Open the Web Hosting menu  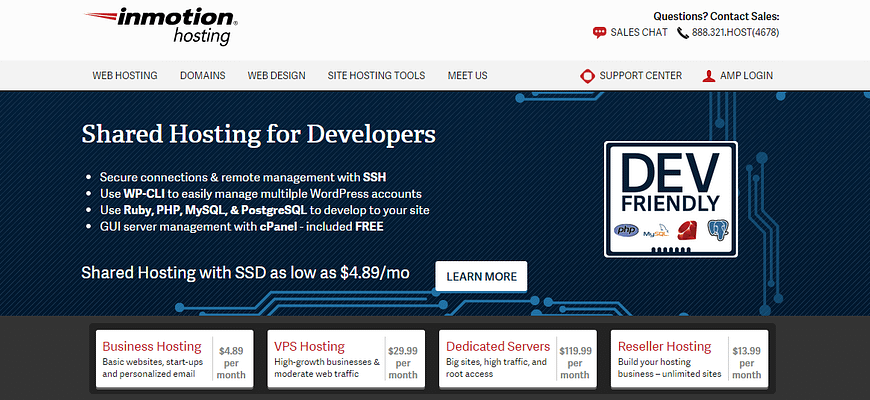[125, 75]
